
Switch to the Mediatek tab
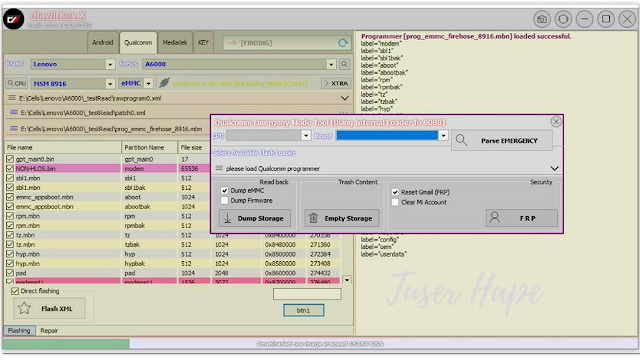pos(175,42)
